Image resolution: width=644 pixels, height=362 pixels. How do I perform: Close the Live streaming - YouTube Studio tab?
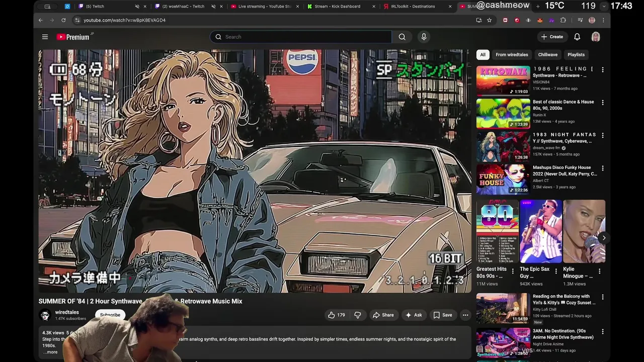pyautogui.click(x=298, y=7)
